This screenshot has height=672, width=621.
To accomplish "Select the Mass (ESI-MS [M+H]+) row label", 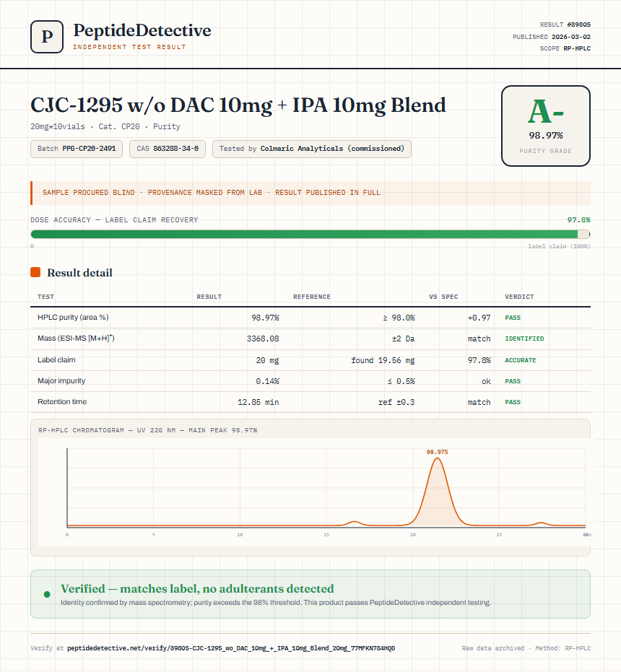I will (76, 338).
